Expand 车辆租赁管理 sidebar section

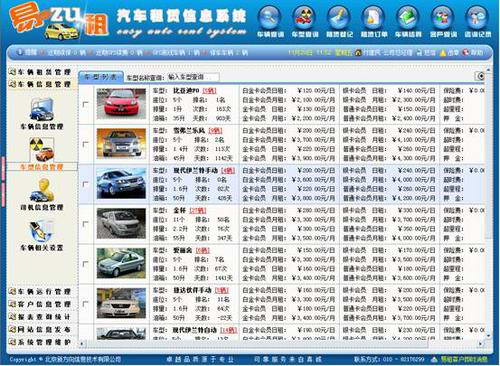tap(41, 72)
